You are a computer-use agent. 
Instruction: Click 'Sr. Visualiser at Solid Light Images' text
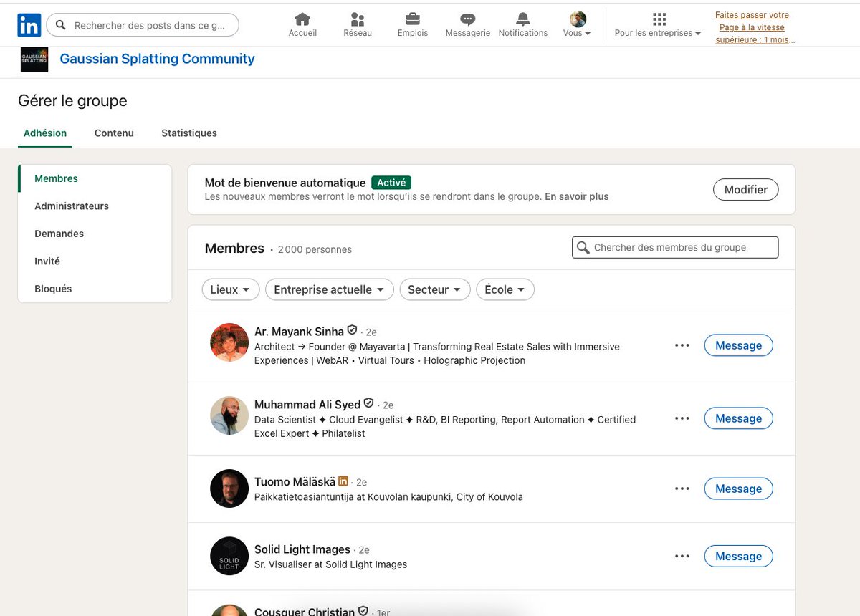330,564
